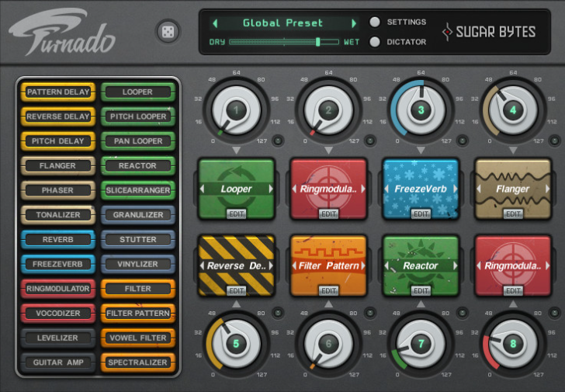
Task: Open EDIT on the Reverse Delay pad
Action: (x=237, y=290)
